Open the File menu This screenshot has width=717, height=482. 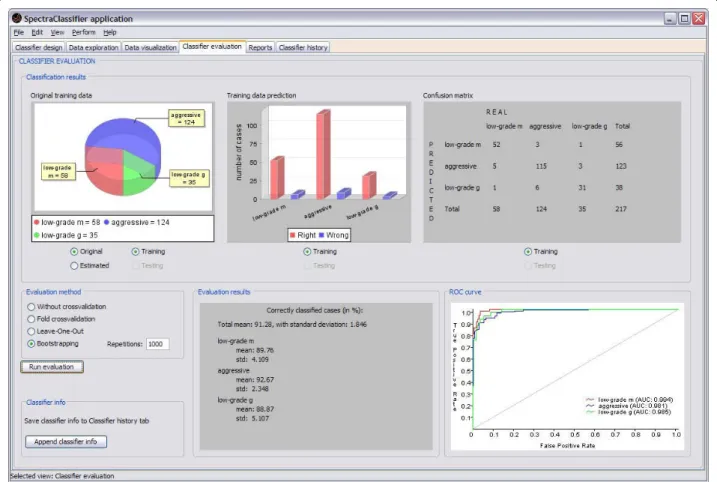19,32
